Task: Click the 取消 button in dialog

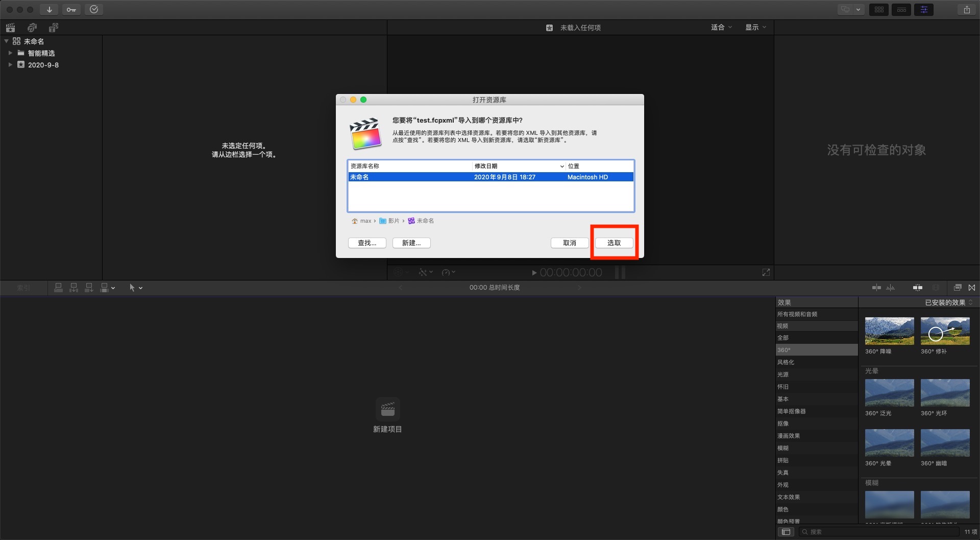Action: [570, 243]
